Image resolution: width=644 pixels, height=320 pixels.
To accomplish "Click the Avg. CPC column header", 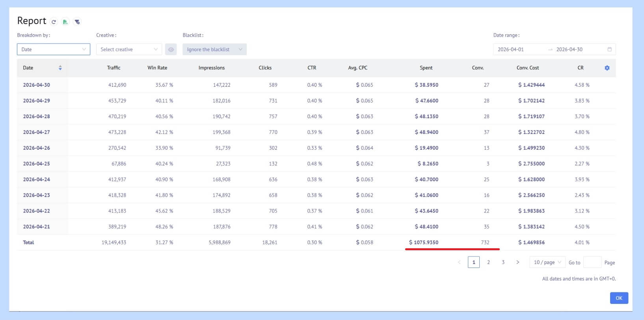I will [357, 68].
